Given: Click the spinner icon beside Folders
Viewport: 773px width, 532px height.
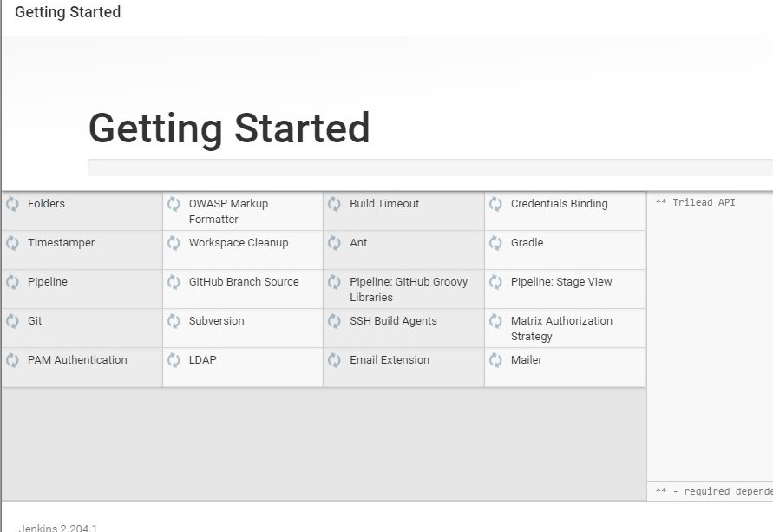Looking at the screenshot, I should coord(12,204).
